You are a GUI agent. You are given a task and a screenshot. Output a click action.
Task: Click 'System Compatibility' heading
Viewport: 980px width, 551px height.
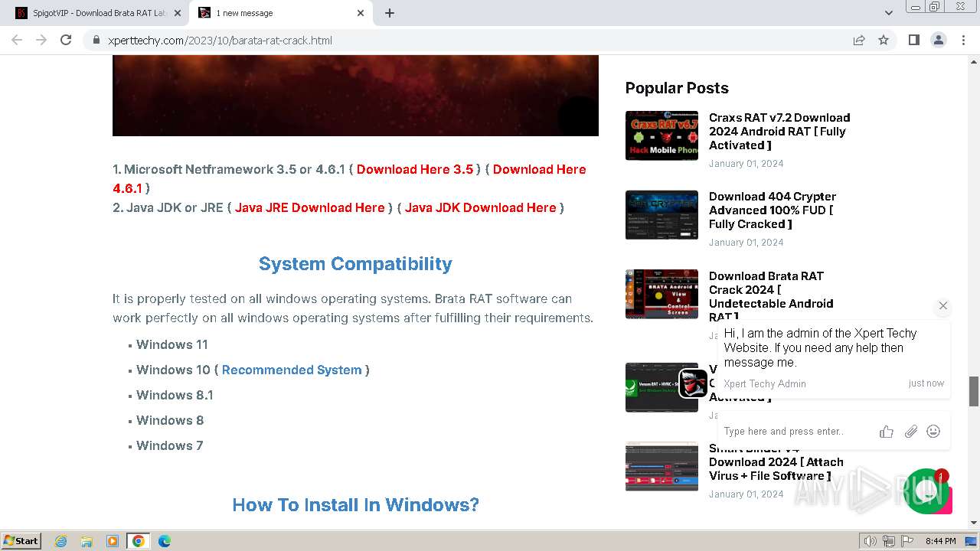pyautogui.click(x=355, y=263)
